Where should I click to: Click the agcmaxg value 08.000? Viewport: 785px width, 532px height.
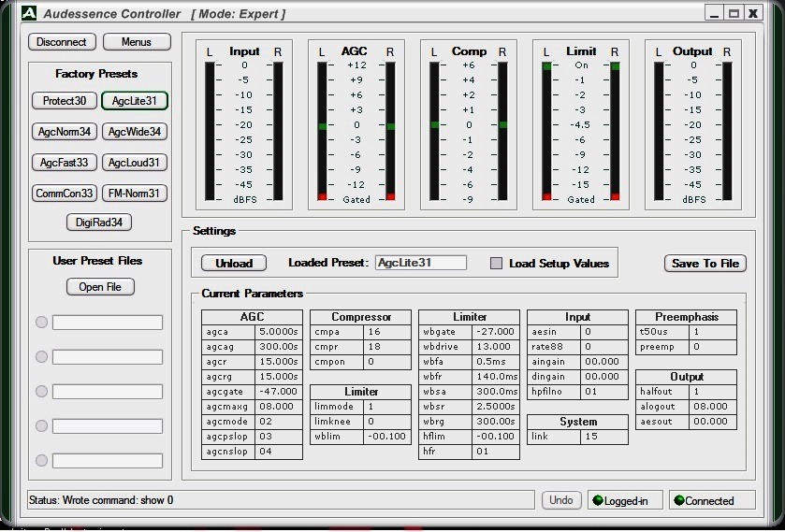[x=279, y=407]
